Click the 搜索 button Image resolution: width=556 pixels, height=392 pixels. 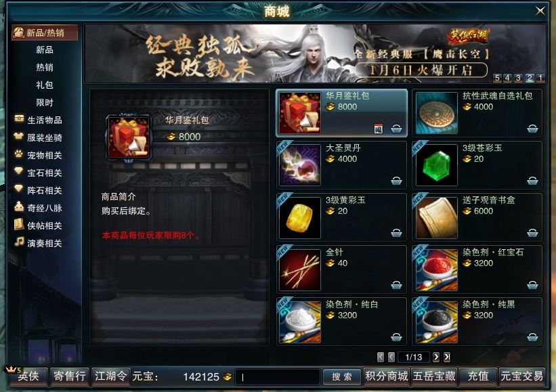(342, 376)
